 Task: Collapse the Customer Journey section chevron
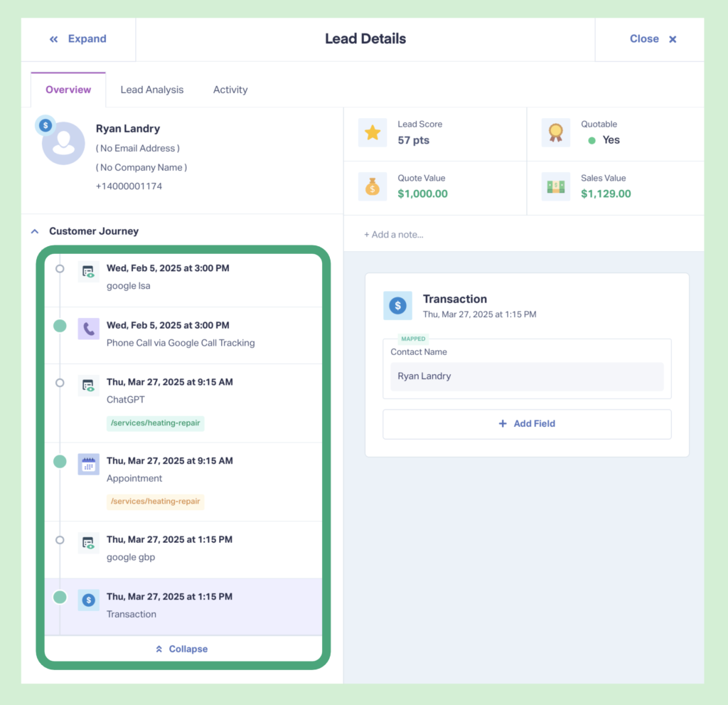[x=34, y=230]
